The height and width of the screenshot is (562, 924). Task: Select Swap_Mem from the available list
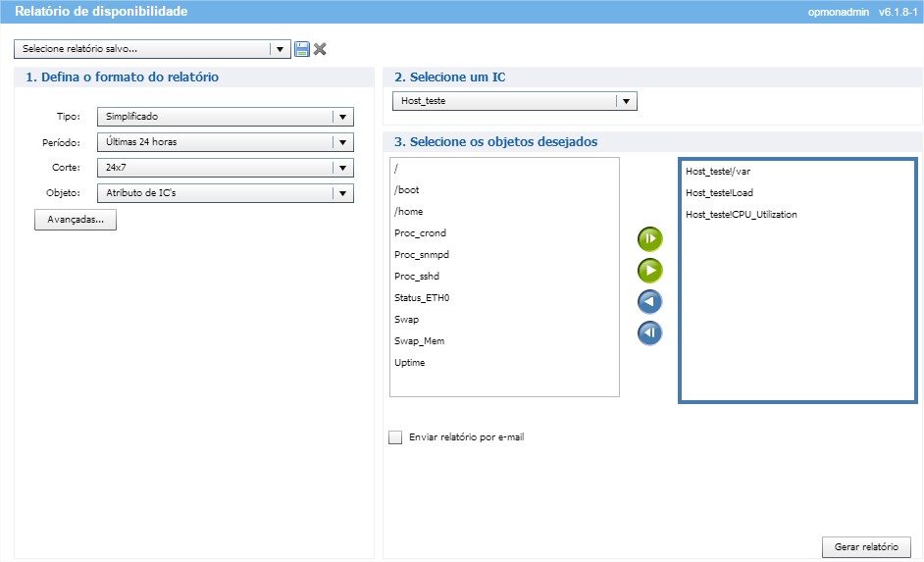point(417,341)
